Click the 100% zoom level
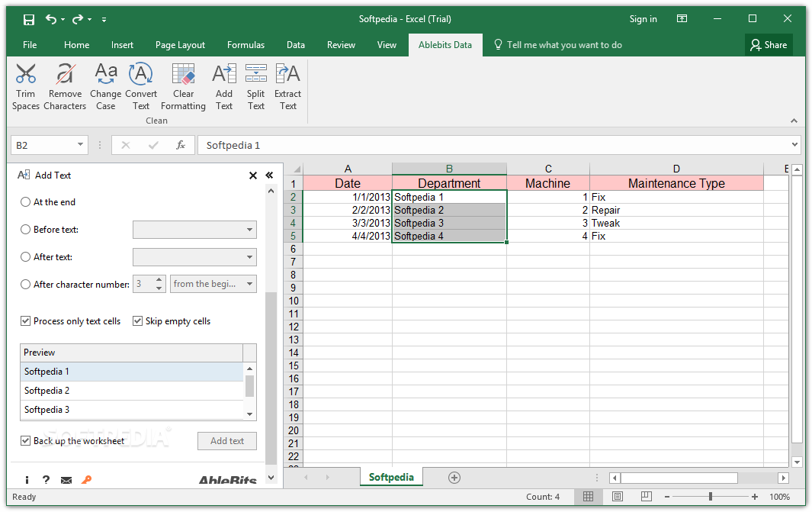The width and height of the screenshot is (812, 512). (x=779, y=497)
